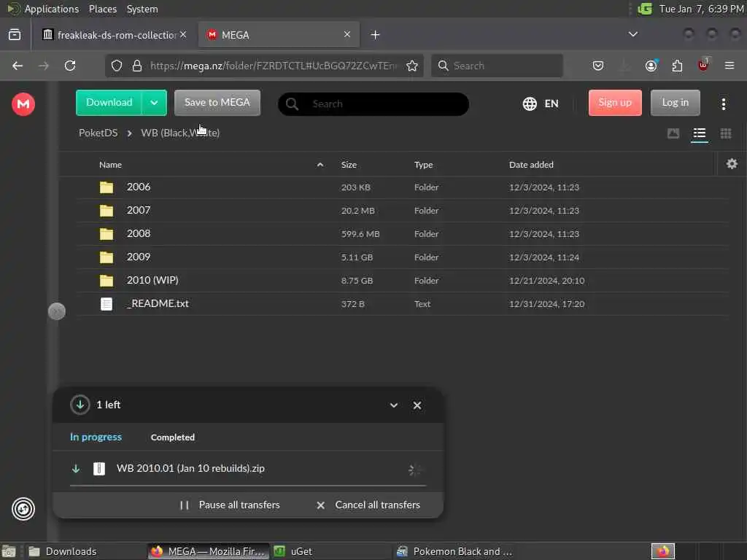The width and height of the screenshot is (747, 560).
Task: Close the MEGA browser tab
Action: click(x=347, y=34)
